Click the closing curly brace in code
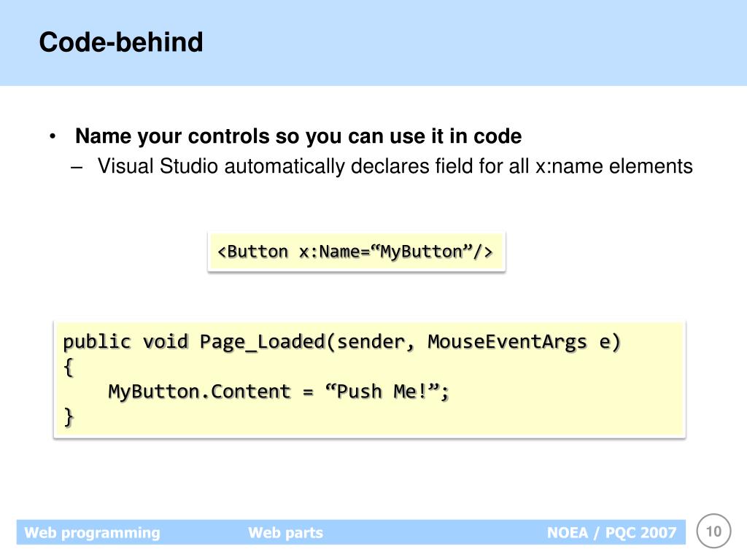This screenshot has width=747, height=560. click(x=69, y=417)
